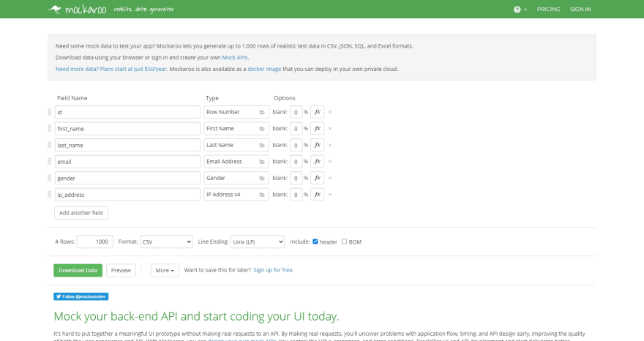This screenshot has height=341, width=644.
Task: Uncheck the header include checkbox
Action: (315, 241)
